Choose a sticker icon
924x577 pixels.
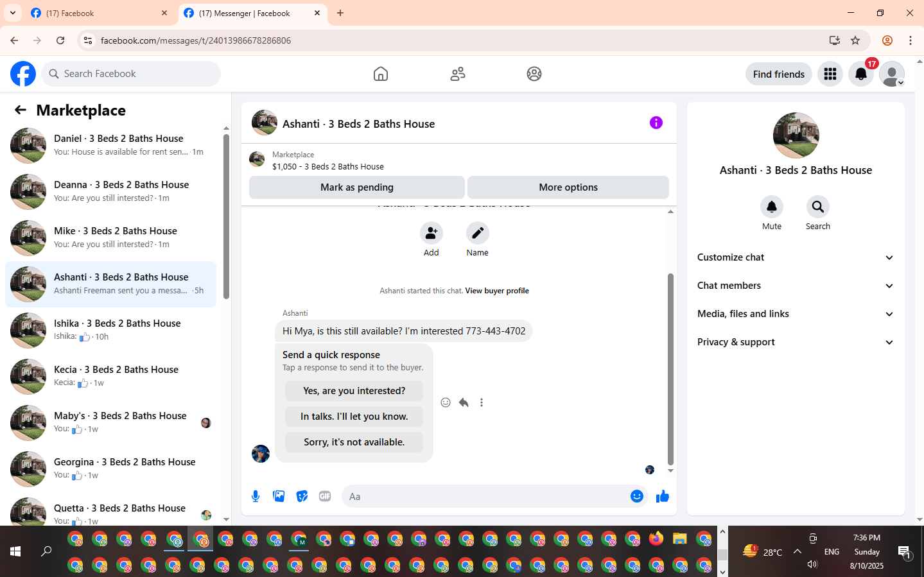point(302,496)
